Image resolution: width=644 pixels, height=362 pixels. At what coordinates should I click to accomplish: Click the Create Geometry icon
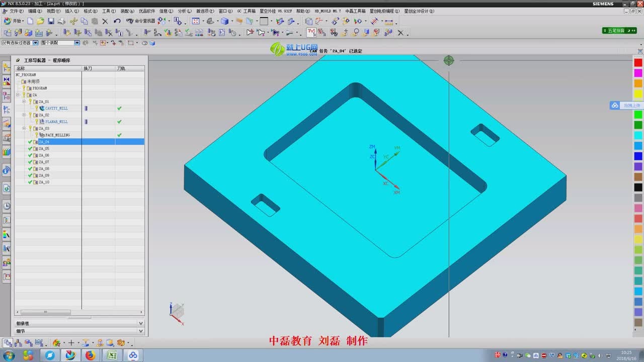28,32
